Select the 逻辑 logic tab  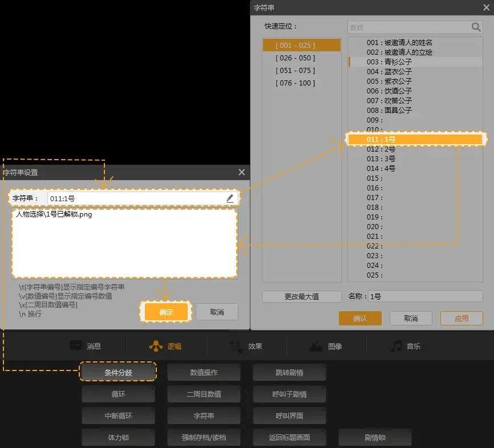[165, 346]
